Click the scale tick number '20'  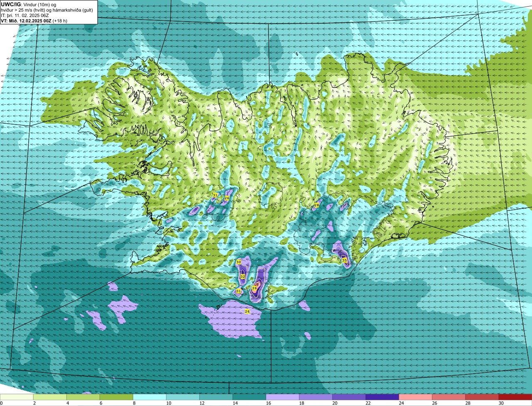tap(335, 403)
